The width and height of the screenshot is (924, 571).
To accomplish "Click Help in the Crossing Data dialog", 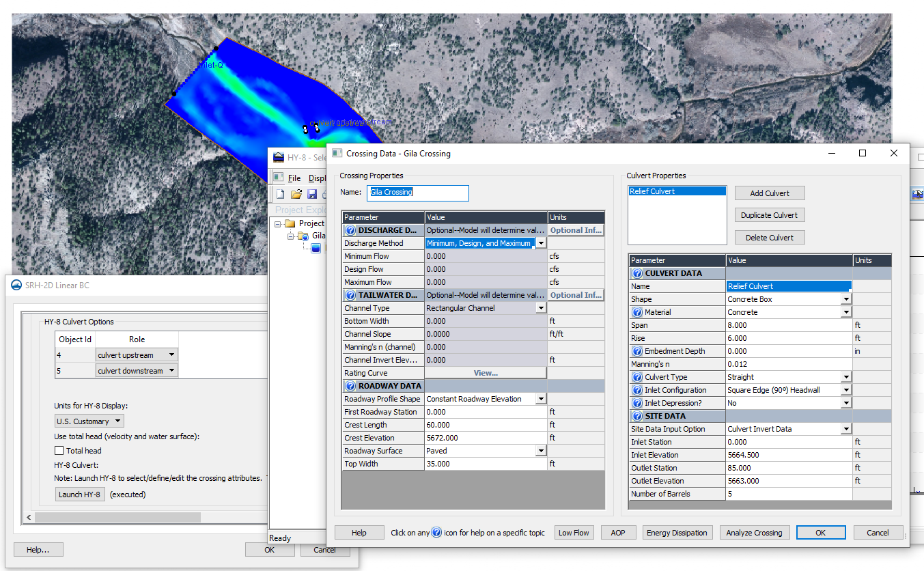I will tap(359, 533).
